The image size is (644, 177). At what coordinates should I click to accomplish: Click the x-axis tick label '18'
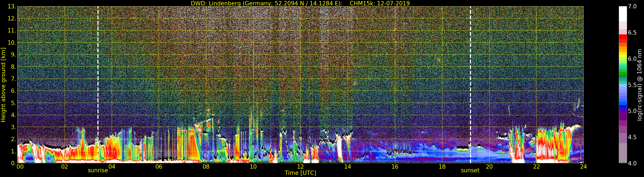pos(442,167)
